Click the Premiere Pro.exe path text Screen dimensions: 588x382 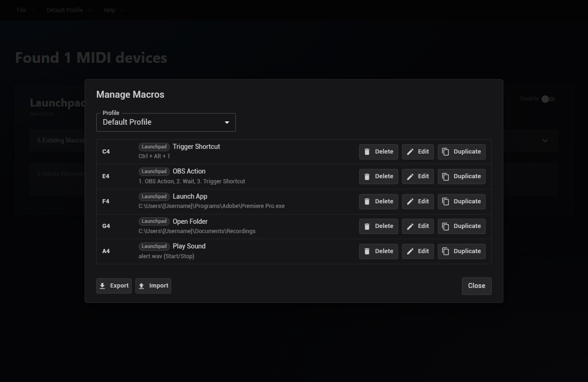pos(212,206)
